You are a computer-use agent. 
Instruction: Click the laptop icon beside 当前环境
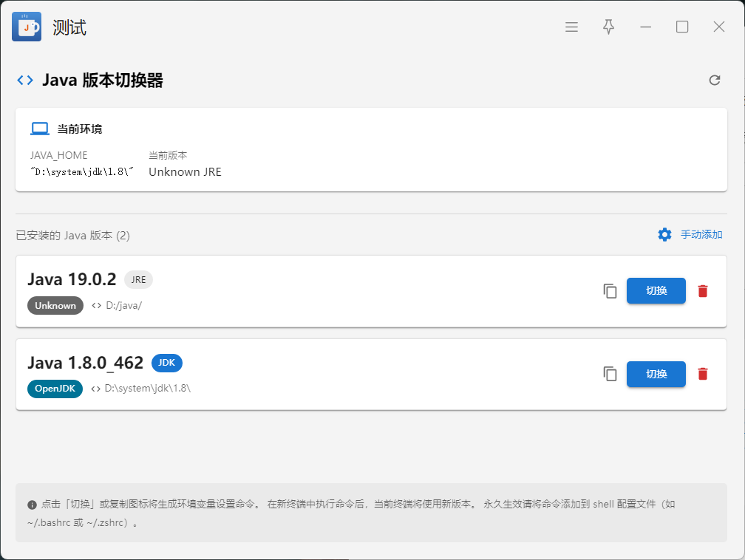[x=39, y=129]
